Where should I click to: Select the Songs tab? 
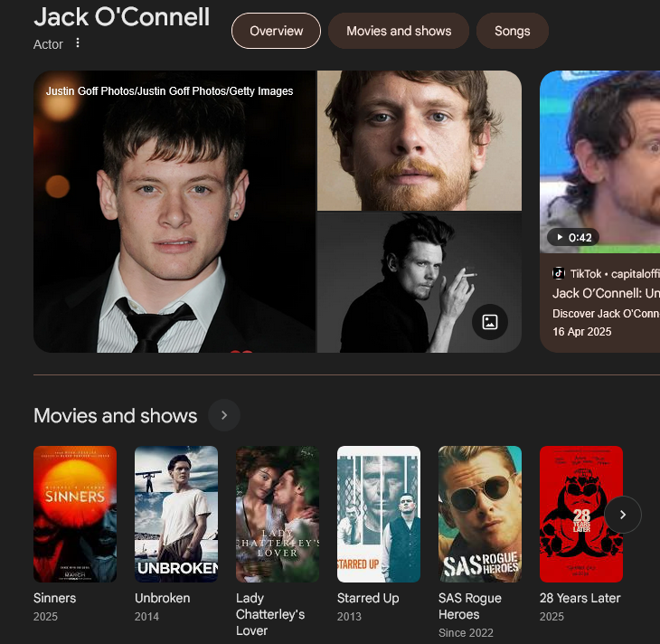click(x=513, y=31)
